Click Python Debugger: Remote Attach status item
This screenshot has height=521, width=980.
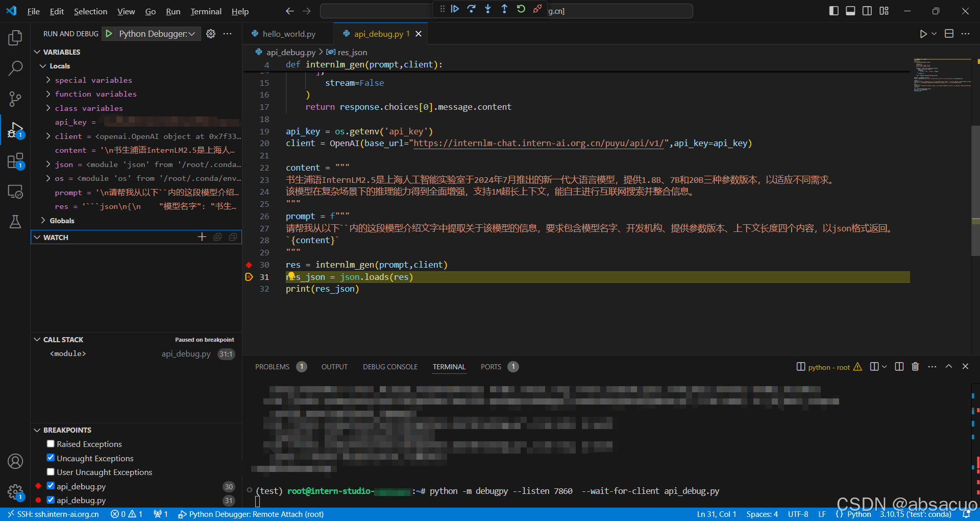[x=251, y=514]
